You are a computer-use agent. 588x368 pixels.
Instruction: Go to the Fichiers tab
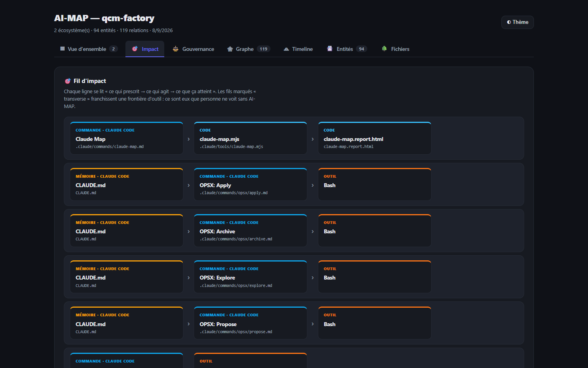[x=395, y=49]
